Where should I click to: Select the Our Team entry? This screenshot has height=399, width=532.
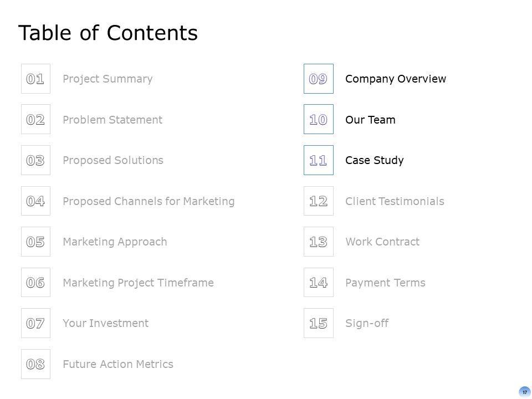(370, 120)
